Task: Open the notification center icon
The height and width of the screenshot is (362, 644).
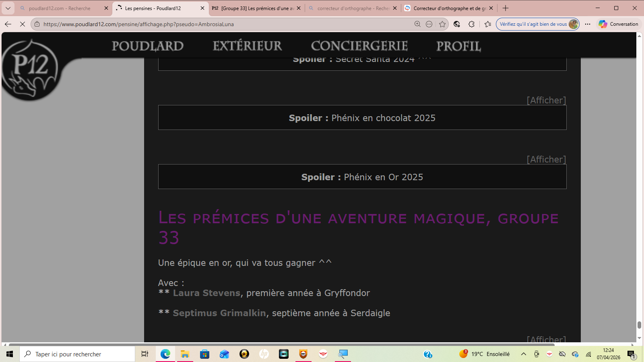Action: click(x=631, y=354)
